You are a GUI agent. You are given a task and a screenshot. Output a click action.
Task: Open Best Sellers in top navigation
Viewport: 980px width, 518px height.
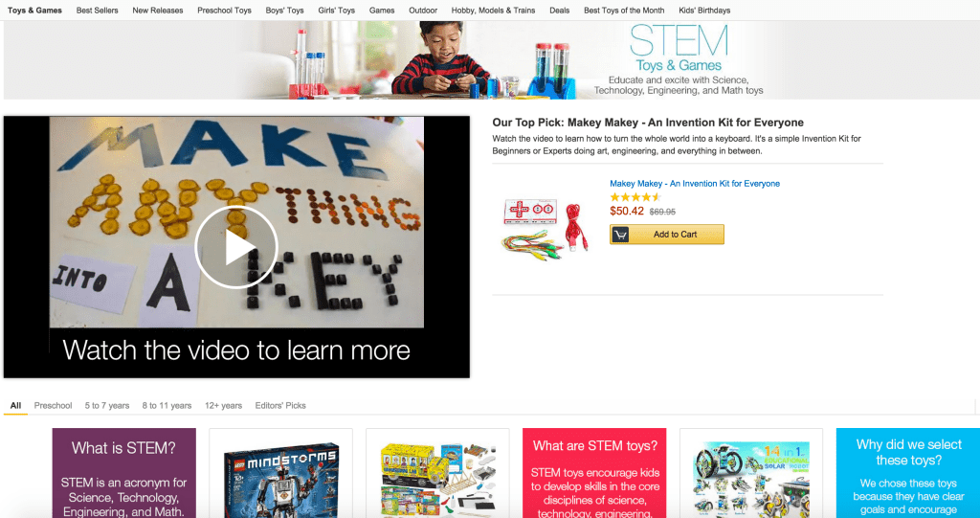click(97, 10)
